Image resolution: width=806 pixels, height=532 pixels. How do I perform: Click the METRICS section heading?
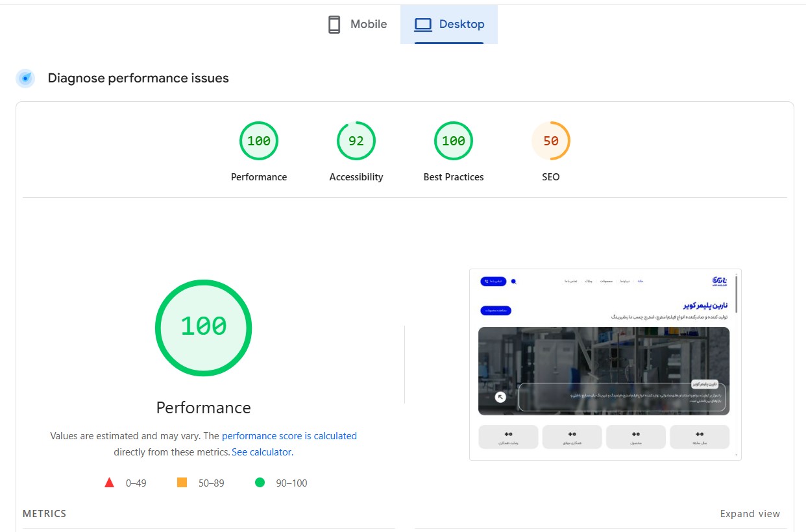click(44, 514)
